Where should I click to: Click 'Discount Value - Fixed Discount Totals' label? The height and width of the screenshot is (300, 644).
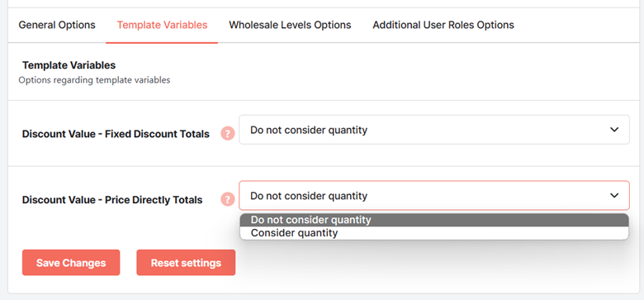click(116, 134)
